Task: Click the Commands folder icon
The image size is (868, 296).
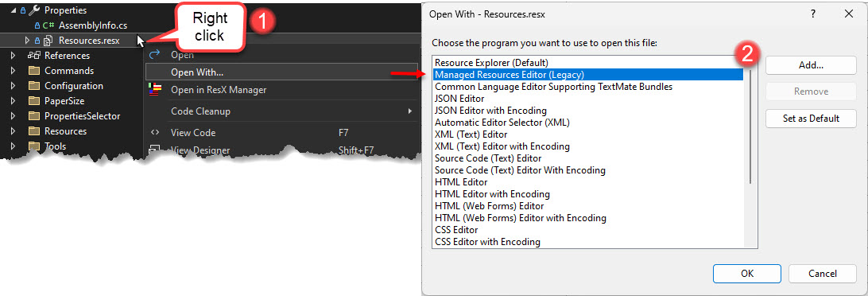Action: point(34,70)
